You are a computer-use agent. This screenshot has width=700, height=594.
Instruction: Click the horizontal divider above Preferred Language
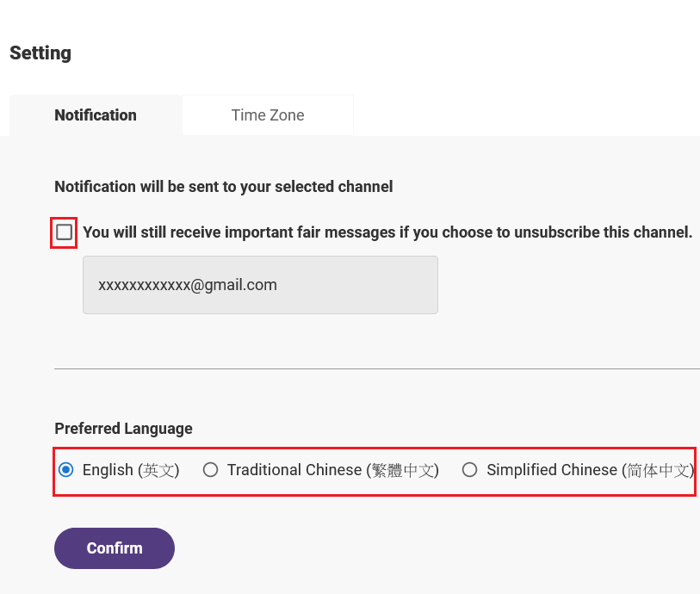coord(377,369)
